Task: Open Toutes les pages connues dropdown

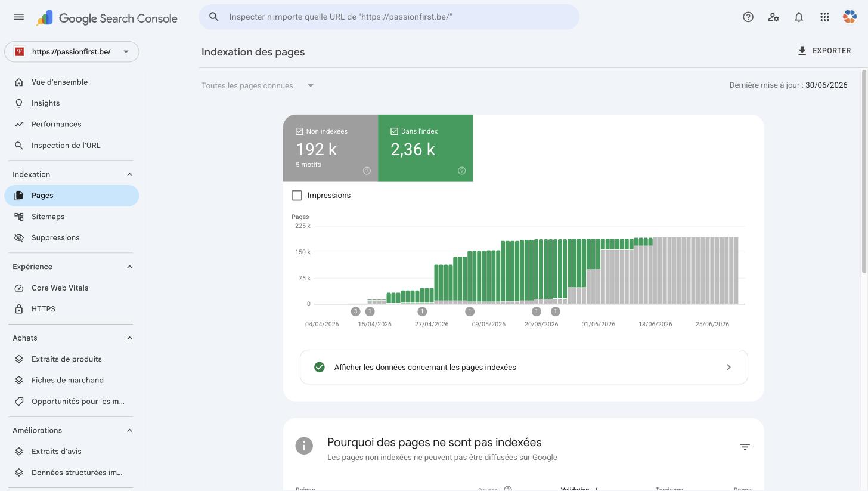Action: coord(258,85)
